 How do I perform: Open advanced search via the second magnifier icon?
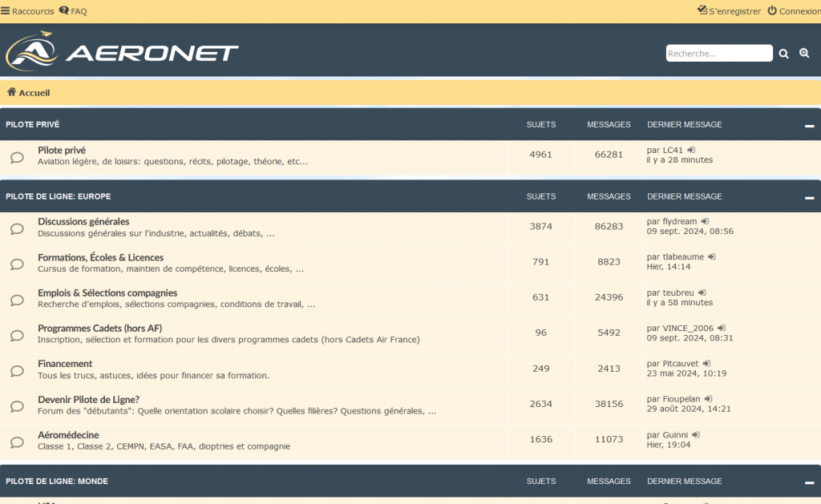(x=804, y=53)
